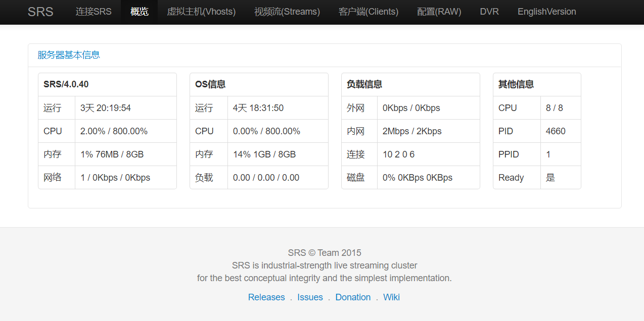The height and width of the screenshot is (321, 644).
Task: Select connections value 10 2 0 6
Action: click(398, 154)
